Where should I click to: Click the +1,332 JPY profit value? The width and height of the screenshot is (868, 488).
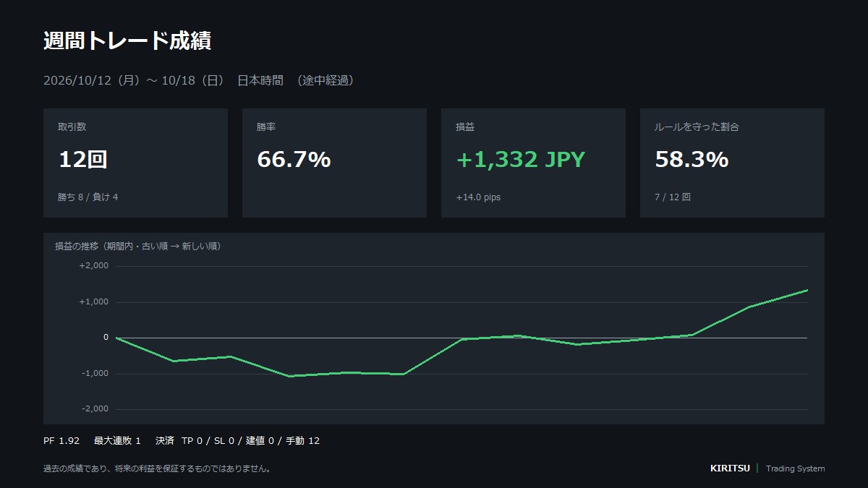click(520, 159)
